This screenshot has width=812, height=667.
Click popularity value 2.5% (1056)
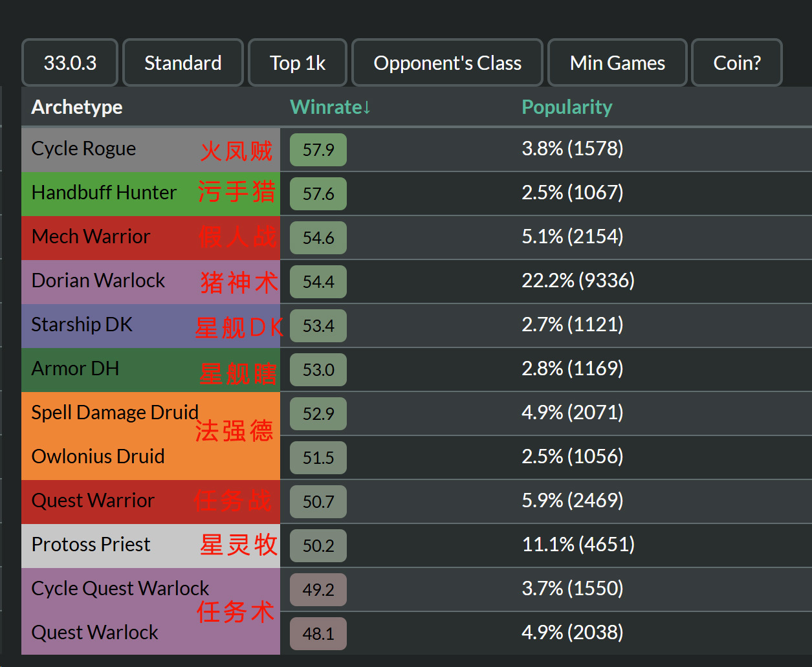[573, 457]
